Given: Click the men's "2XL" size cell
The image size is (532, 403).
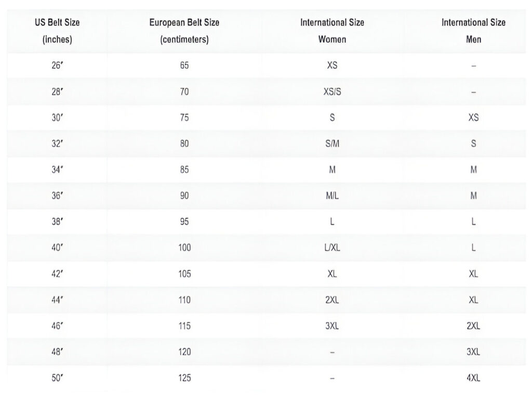Looking at the screenshot, I should [473, 326].
